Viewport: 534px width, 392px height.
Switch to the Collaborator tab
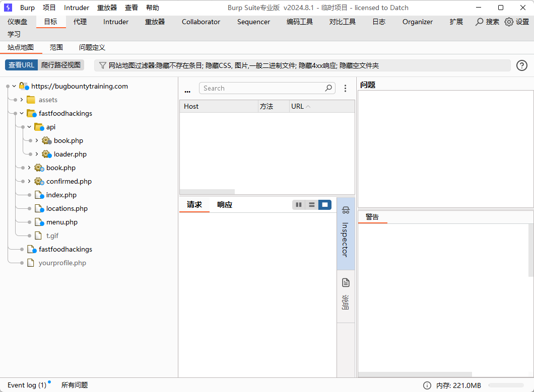click(x=201, y=22)
